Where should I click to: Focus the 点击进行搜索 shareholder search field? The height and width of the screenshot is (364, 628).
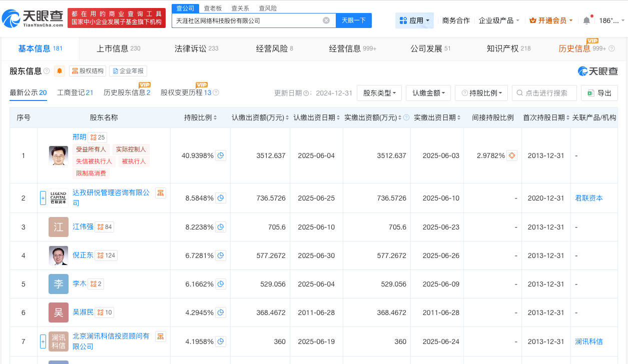544,93
